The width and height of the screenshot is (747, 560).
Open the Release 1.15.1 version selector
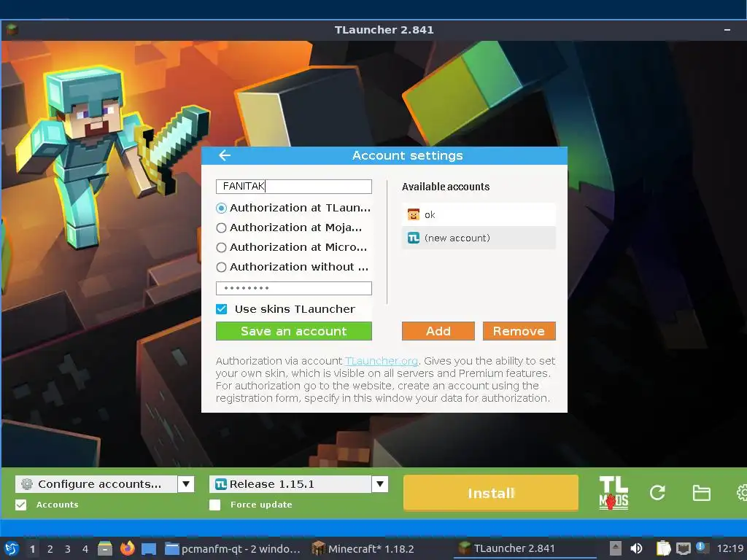(x=290, y=484)
